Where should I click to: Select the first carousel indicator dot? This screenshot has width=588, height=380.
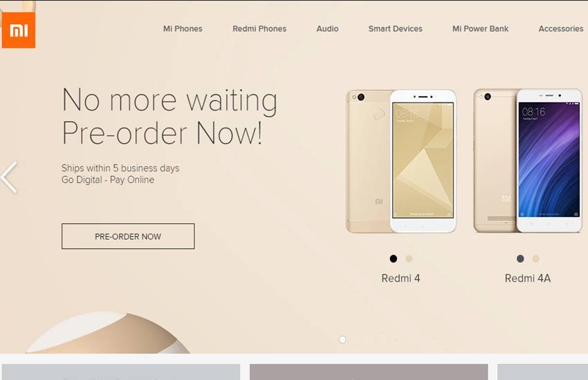coord(342,339)
